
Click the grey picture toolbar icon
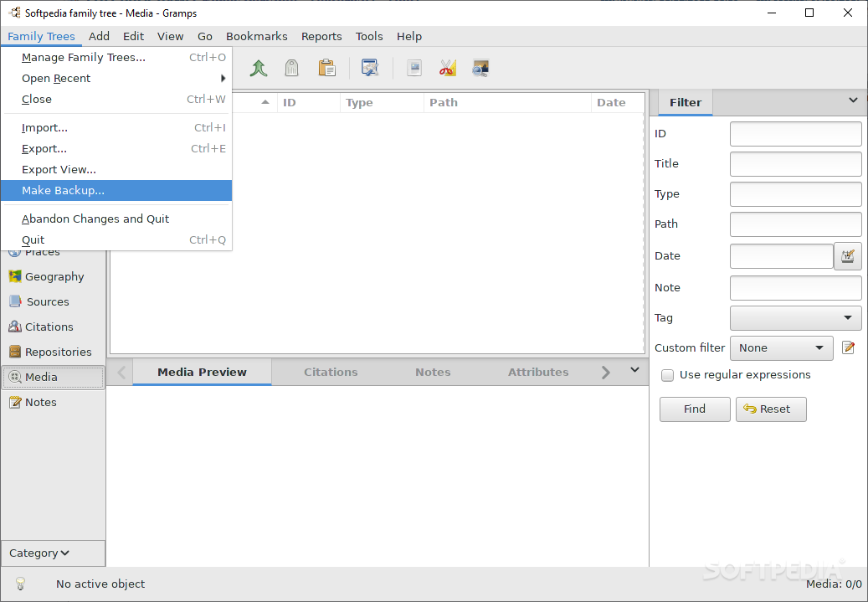coord(414,68)
